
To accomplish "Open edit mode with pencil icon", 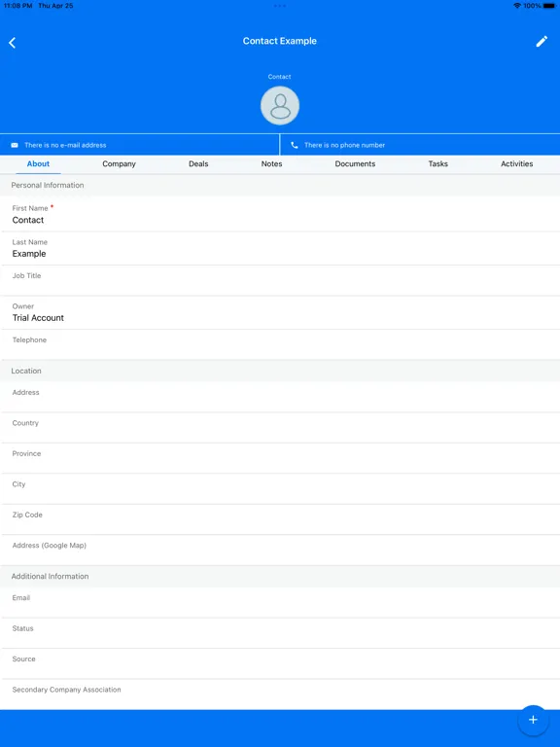I will (x=542, y=42).
